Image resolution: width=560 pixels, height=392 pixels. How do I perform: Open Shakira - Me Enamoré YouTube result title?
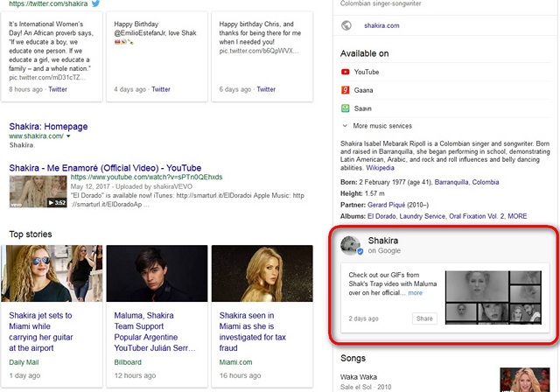(x=105, y=168)
